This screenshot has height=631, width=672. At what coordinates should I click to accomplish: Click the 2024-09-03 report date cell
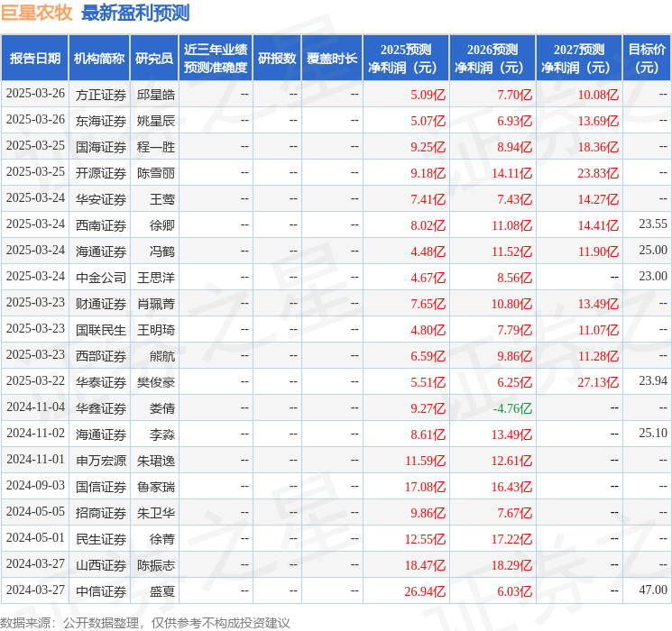(x=35, y=486)
